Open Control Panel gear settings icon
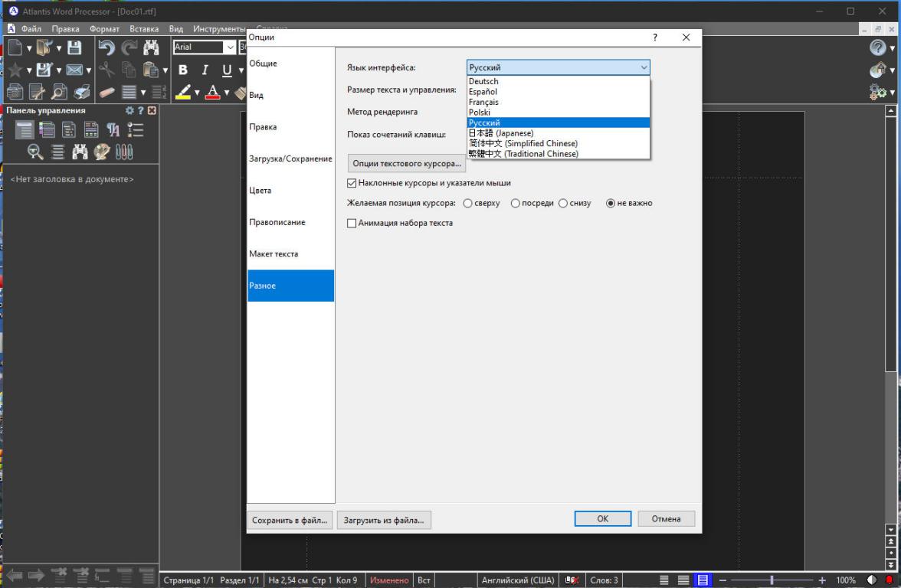 pyautogui.click(x=129, y=110)
